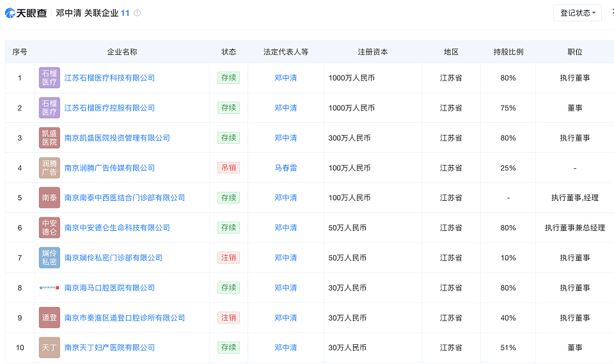Click the 石榴医疗 logo for 江苏石榴医疗控股有限公司
The image size is (614, 364).
point(49,107)
